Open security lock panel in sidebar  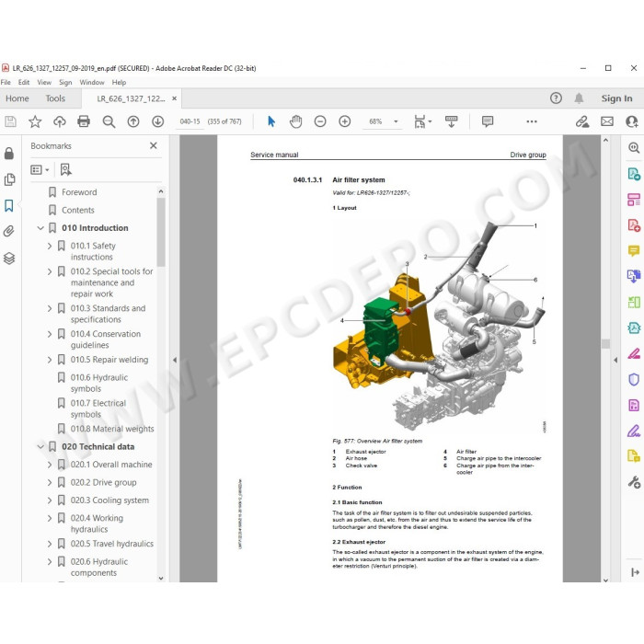coord(9,154)
